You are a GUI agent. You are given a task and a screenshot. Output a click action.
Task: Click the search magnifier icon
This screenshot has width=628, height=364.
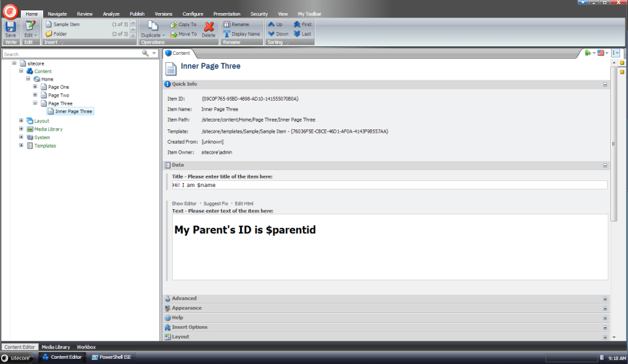[145, 53]
